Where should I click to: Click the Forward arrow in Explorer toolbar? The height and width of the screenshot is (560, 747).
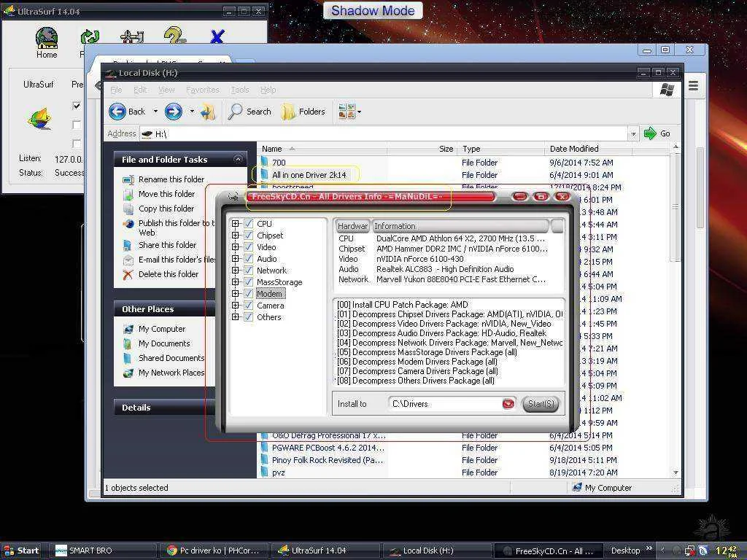pos(174,112)
